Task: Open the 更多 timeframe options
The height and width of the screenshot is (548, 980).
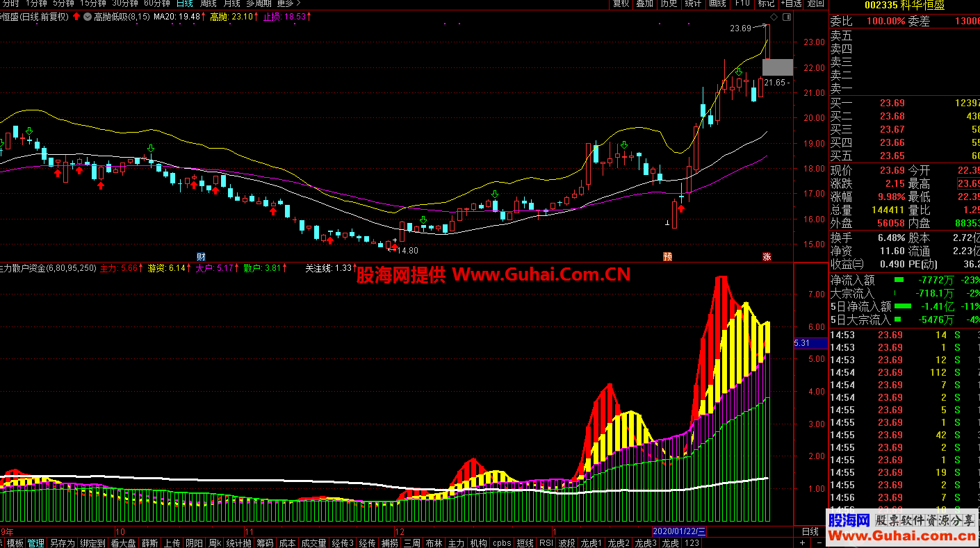Action: 288,3
